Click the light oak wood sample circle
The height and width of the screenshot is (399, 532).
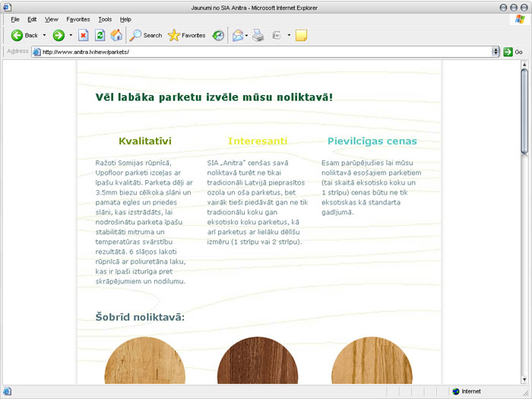(x=145, y=360)
